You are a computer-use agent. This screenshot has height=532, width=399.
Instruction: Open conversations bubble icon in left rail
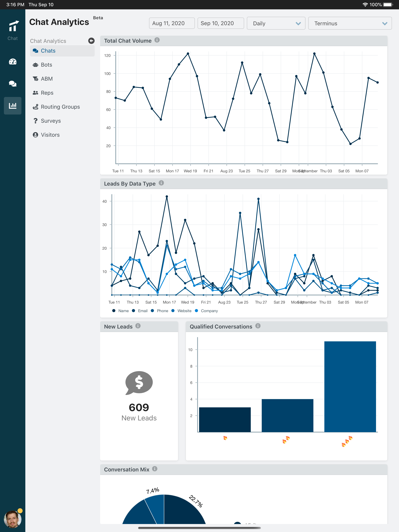point(12,84)
